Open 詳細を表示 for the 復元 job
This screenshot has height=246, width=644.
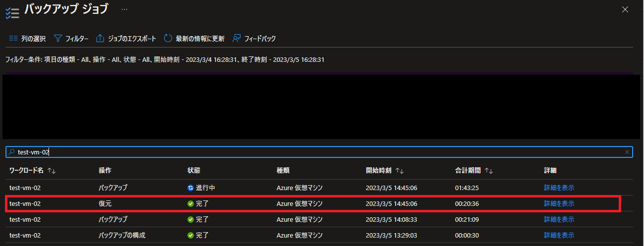(x=559, y=203)
